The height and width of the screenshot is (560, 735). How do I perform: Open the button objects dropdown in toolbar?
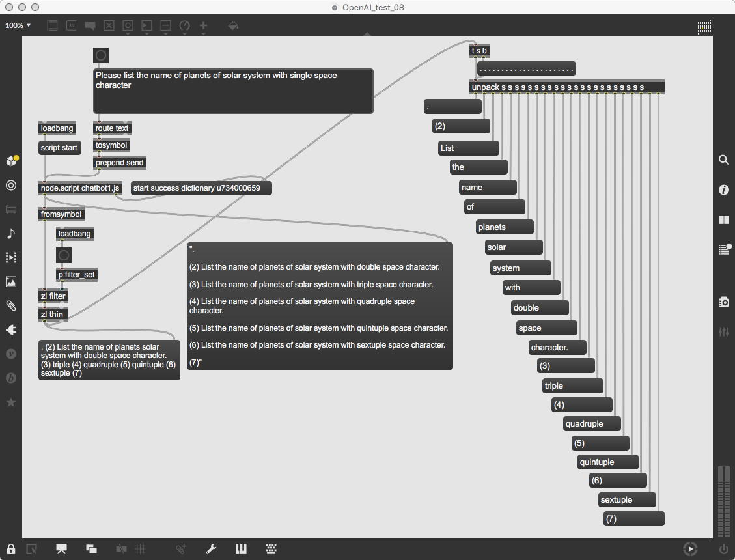pyautogui.click(x=128, y=26)
